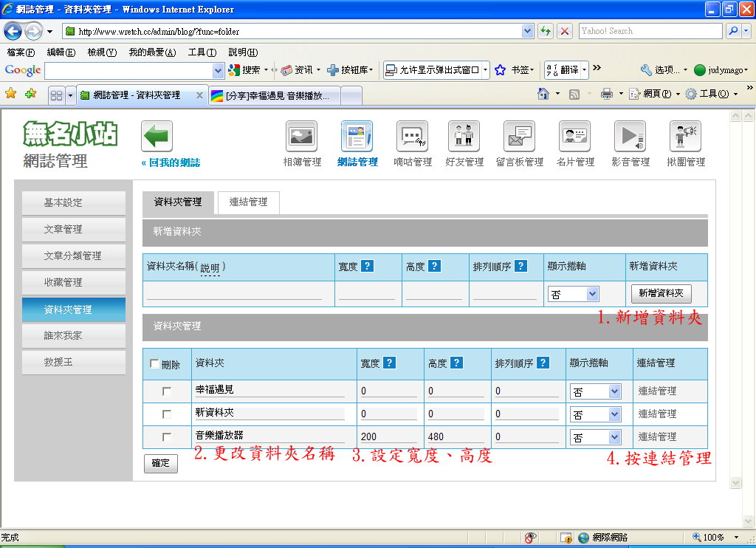The height and width of the screenshot is (548, 756).
Task: Expand 顯示捲軸 dropdown in new folder row
Action: [573, 294]
